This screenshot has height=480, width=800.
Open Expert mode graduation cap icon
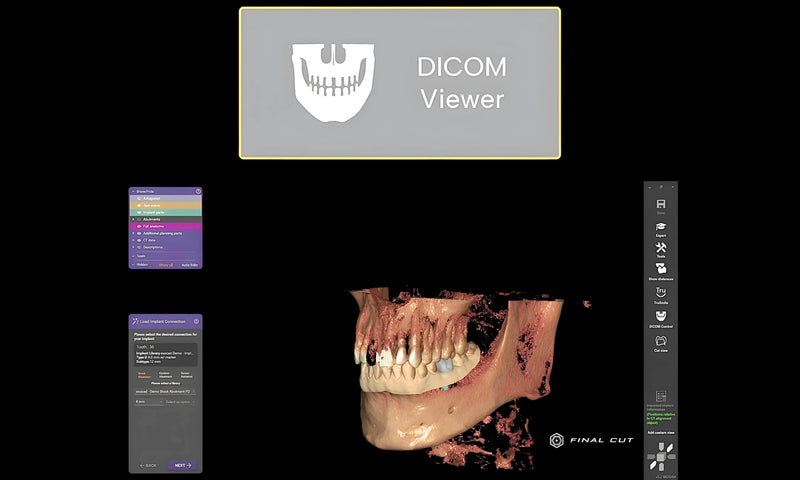(x=661, y=226)
